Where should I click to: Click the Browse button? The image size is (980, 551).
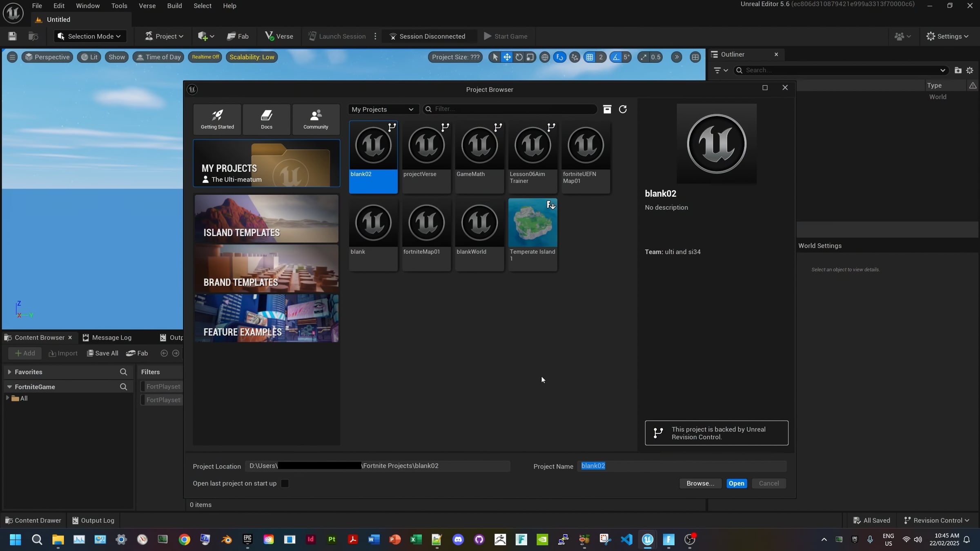[x=700, y=483]
